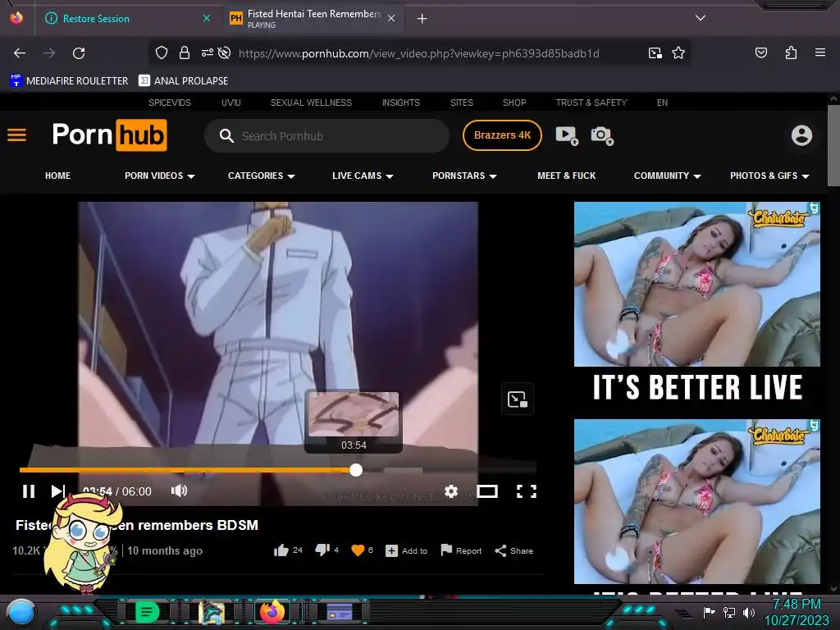Click the picture-in-picture button over the video
Viewport: 840px width, 630px height.
pos(517,399)
